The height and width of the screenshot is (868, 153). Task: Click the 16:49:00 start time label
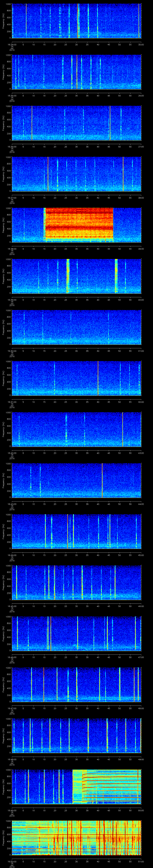click(x=12, y=810)
